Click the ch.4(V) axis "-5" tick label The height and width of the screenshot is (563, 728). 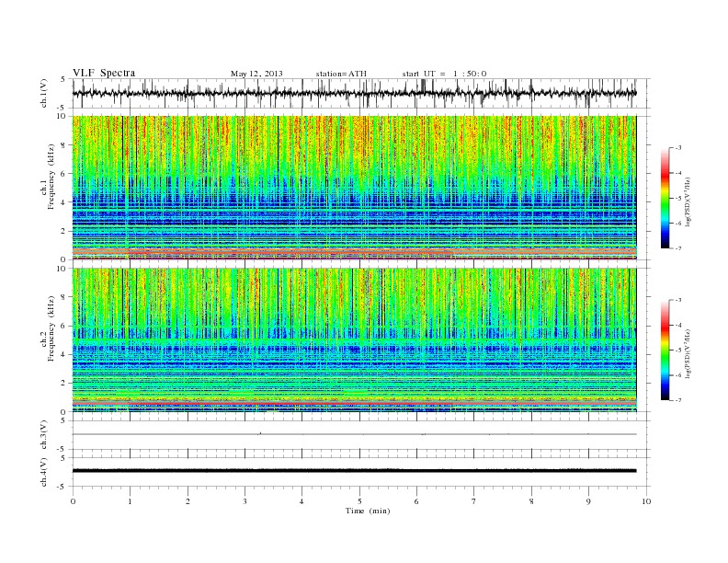(x=62, y=487)
